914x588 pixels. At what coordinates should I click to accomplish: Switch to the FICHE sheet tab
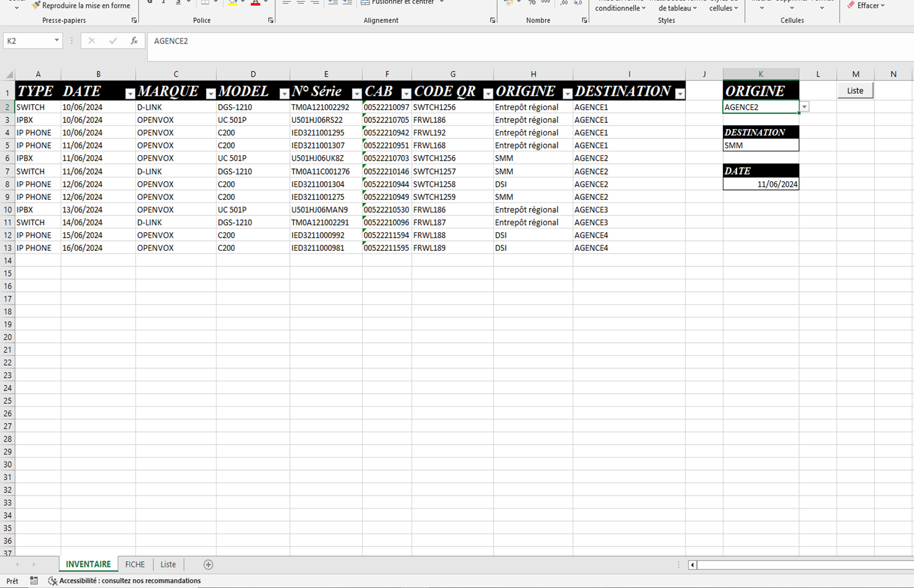[x=135, y=564]
